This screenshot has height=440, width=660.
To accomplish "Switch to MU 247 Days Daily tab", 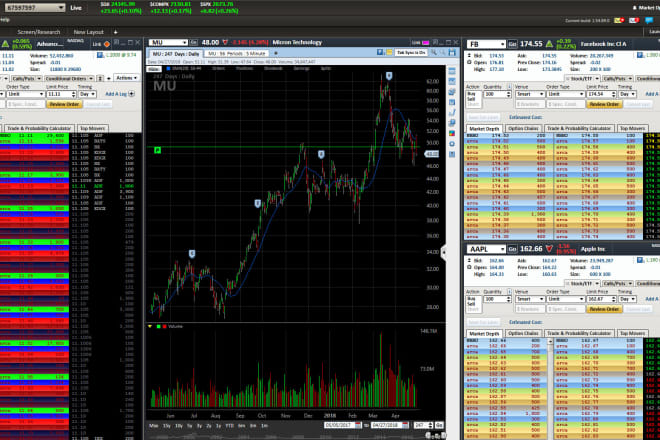I will (176, 54).
